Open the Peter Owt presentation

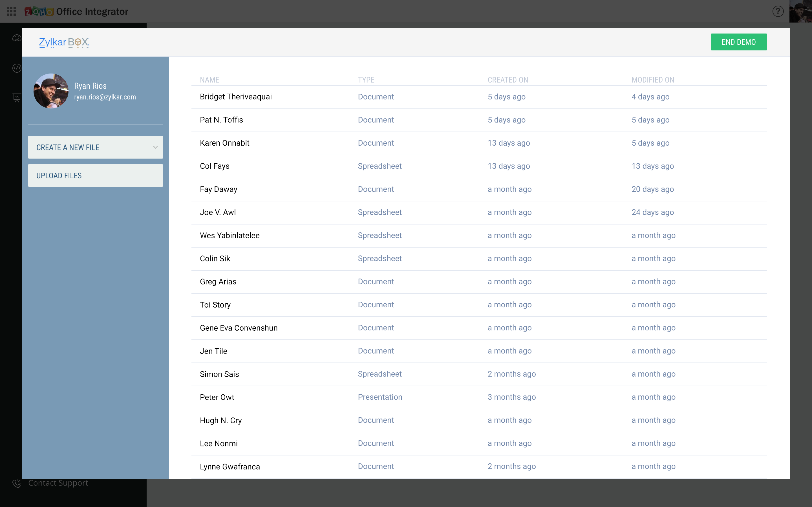pyautogui.click(x=217, y=397)
